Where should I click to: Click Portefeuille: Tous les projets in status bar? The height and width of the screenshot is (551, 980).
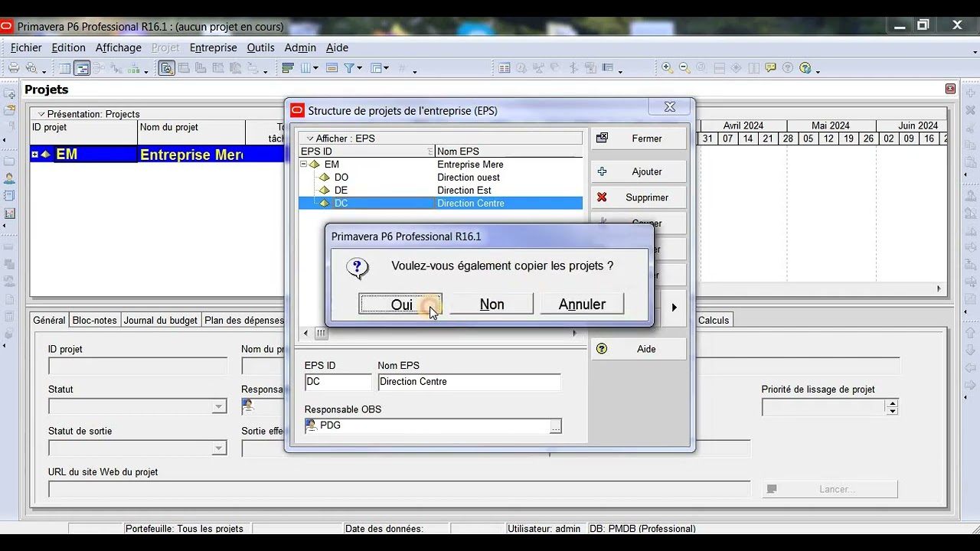[185, 529]
